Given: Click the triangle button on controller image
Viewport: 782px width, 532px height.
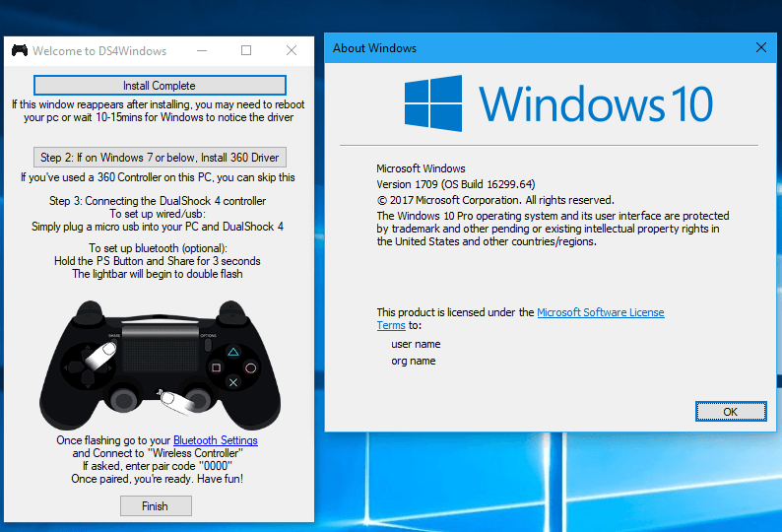Looking at the screenshot, I should [x=232, y=352].
